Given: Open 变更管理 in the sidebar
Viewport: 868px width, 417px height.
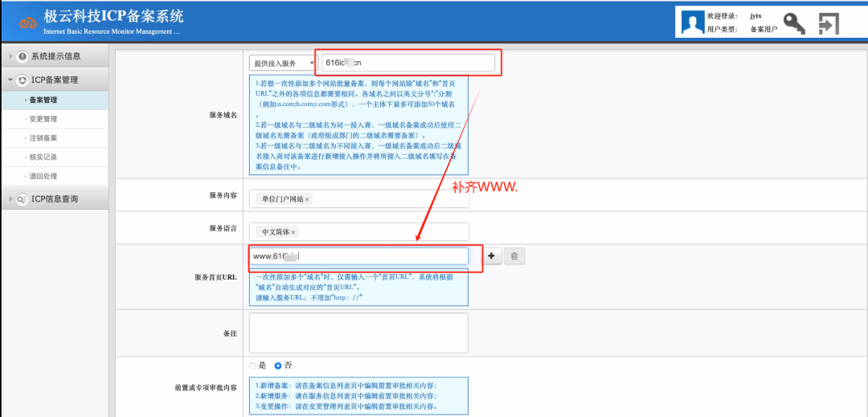Looking at the screenshot, I should pos(43,119).
